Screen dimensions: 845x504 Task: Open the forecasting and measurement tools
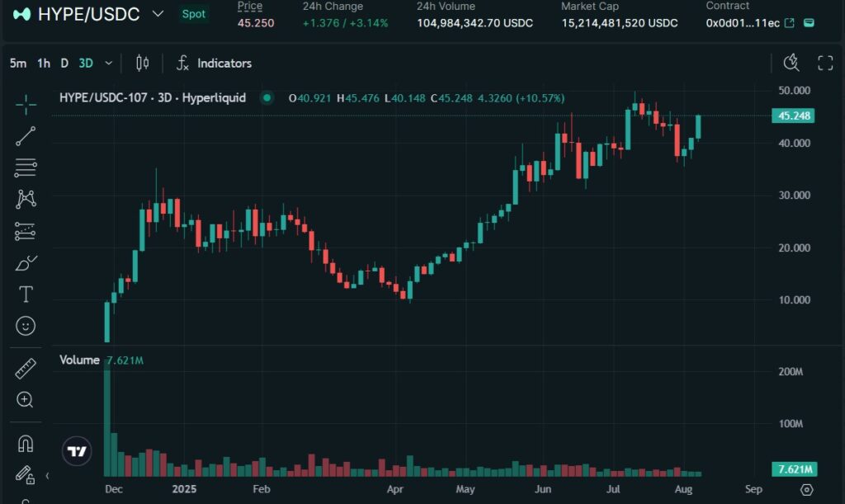tap(26, 231)
